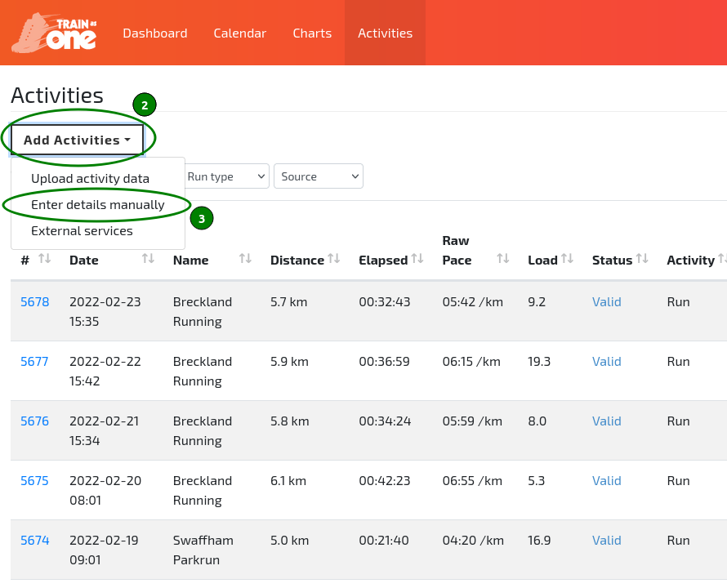Screen dimensions: 727x588
Task: Switch to the Calendar tab
Action: pyautogui.click(x=239, y=33)
